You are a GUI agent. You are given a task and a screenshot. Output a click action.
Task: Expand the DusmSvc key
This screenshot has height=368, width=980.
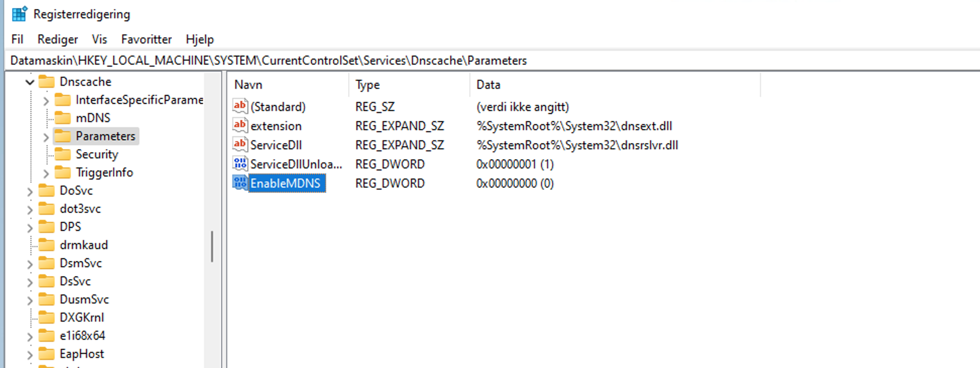tap(30, 300)
